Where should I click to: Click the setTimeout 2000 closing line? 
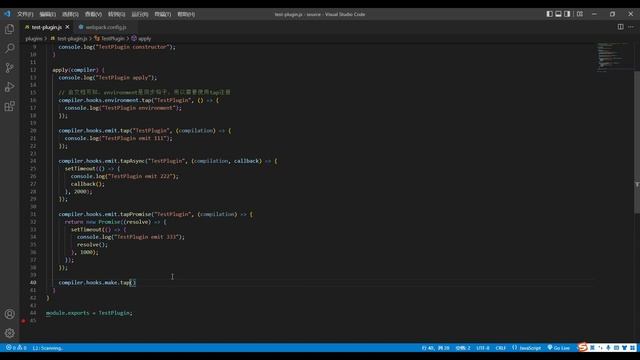[78, 191]
